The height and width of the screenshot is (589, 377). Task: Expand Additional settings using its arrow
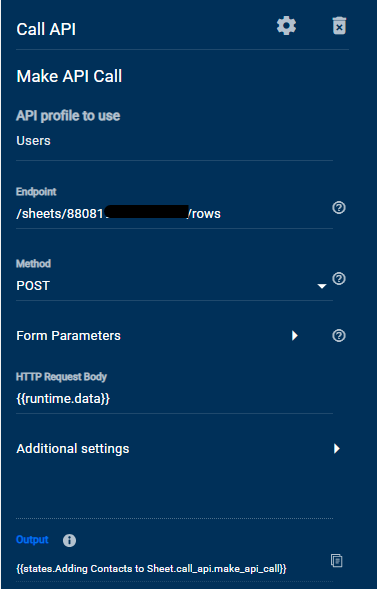[x=337, y=449]
